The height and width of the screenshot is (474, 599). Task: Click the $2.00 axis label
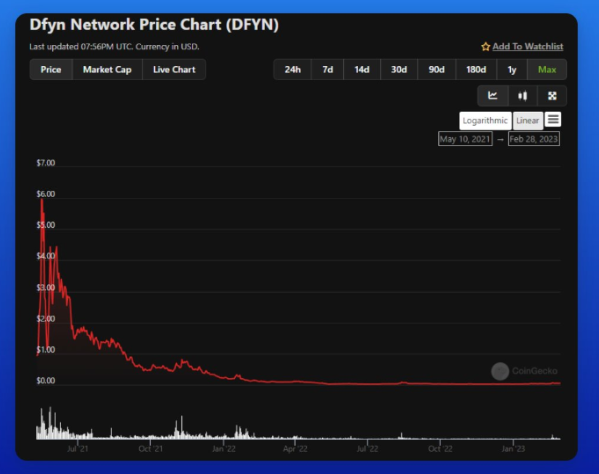46,319
